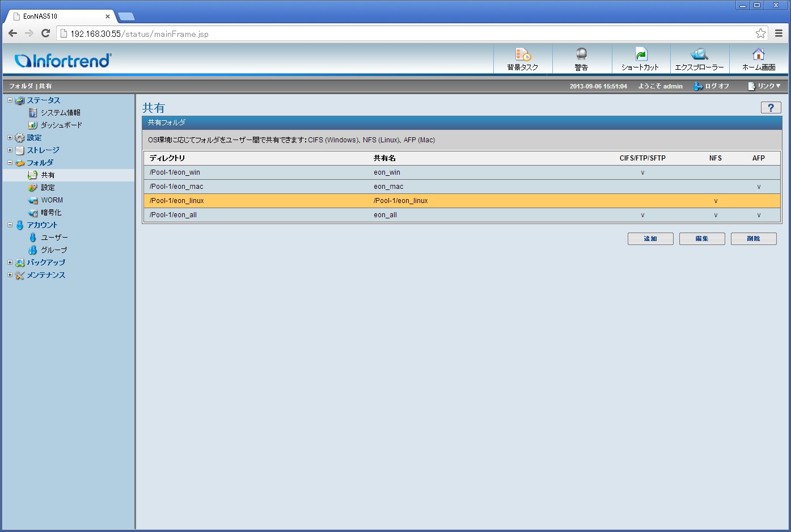Open the Chrome hamburger menu
791x532 pixels.
coord(779,33)
